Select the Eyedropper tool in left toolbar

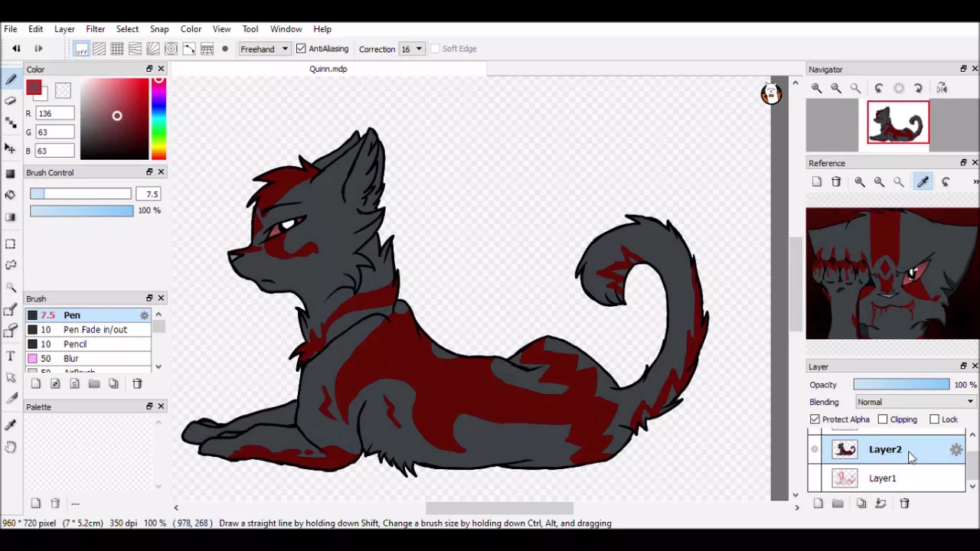(x=11, y=425)
